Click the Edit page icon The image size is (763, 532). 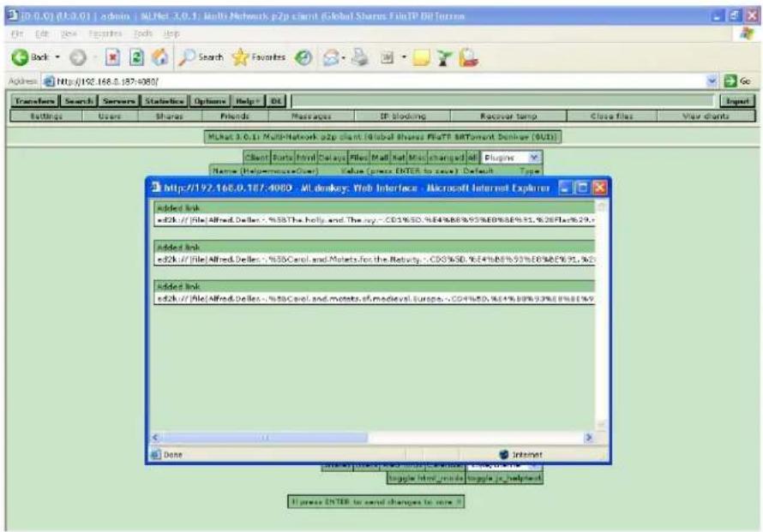tap(387, 58)
